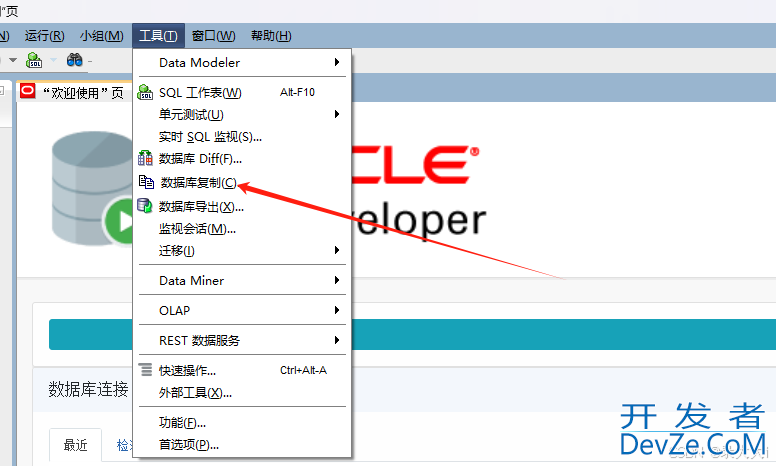Screen dimensions: 776x466
Task: Choose 监视会话(M)... menu entry
Action: click(242, 229)
